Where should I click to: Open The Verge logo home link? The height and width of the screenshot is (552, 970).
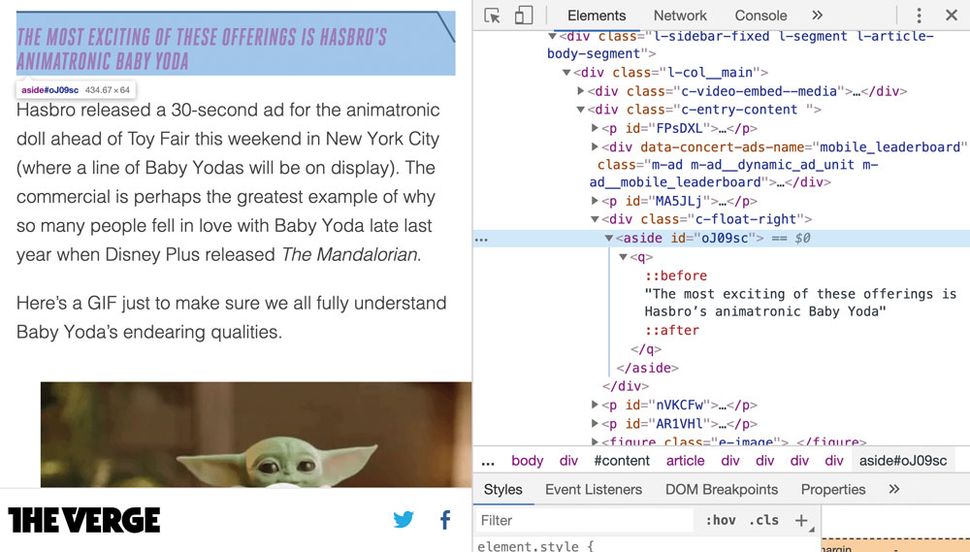[x=84, y=520]
